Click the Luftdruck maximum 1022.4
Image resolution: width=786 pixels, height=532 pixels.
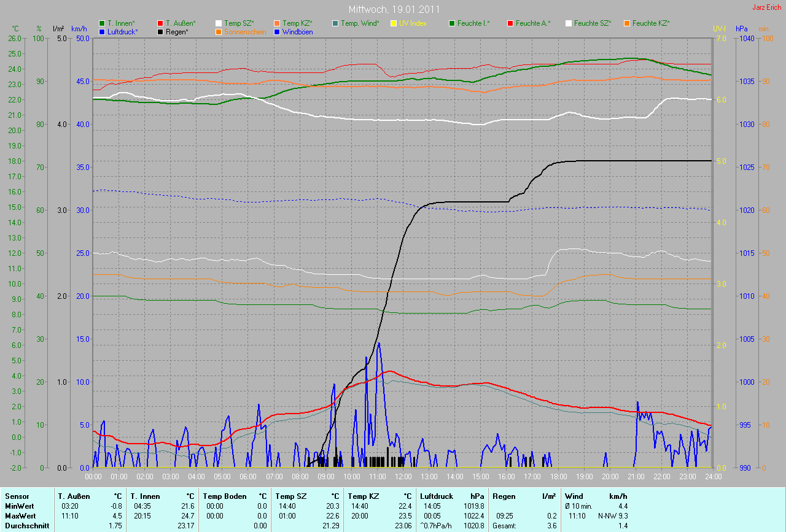(474, 516)
